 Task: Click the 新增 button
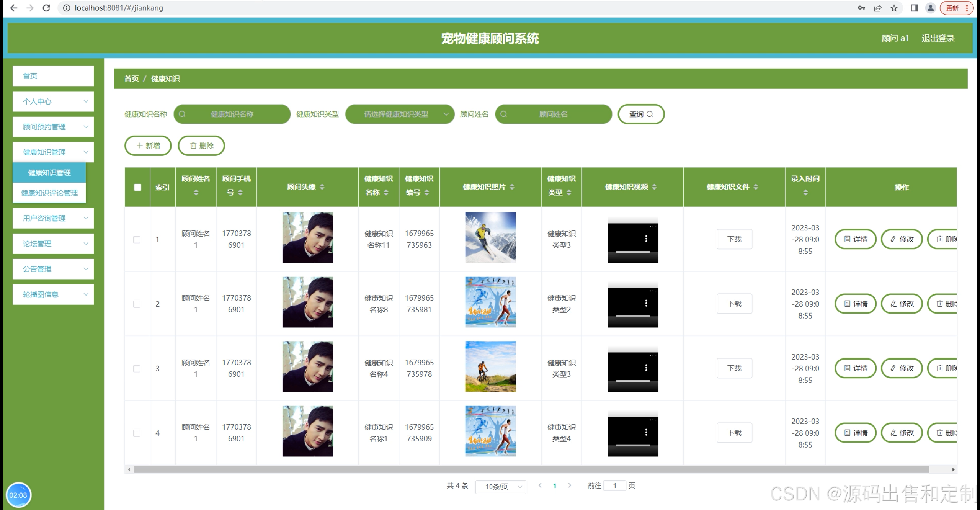(x=148, y=145)
